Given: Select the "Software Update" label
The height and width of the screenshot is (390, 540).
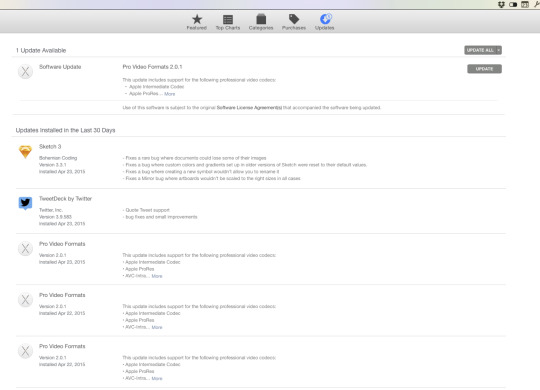Looking at the screenshot, I should pyautogui.click(x=60, y=67).
